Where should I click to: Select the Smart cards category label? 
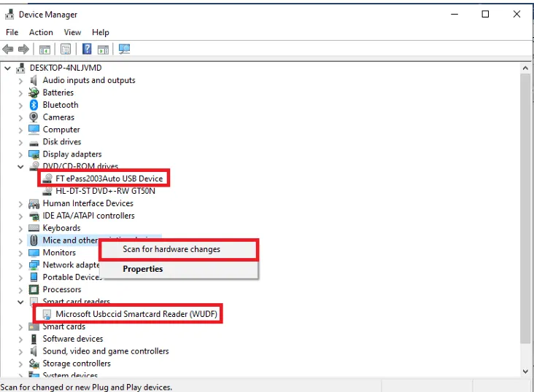click(64, 326)
